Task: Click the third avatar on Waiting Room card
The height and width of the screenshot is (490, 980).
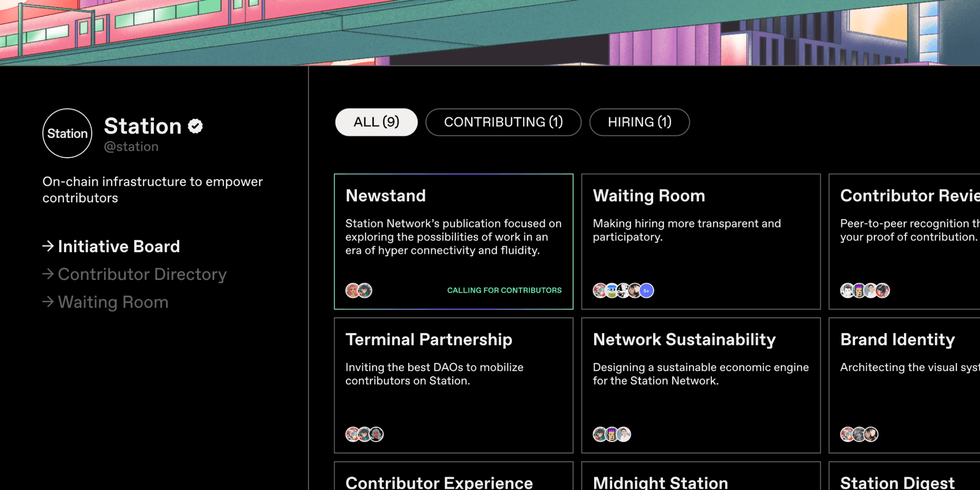Action: pyautogui.click(x=623, y=291)
